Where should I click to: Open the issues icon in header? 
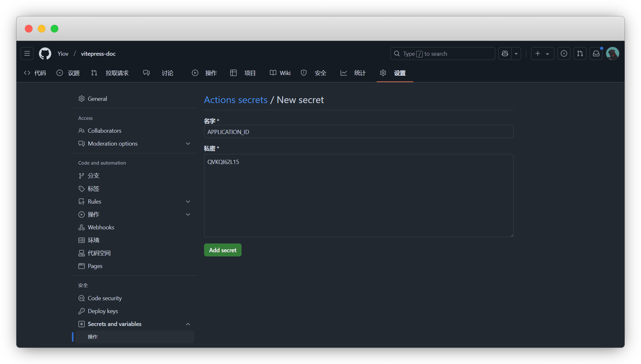(564, 53)
